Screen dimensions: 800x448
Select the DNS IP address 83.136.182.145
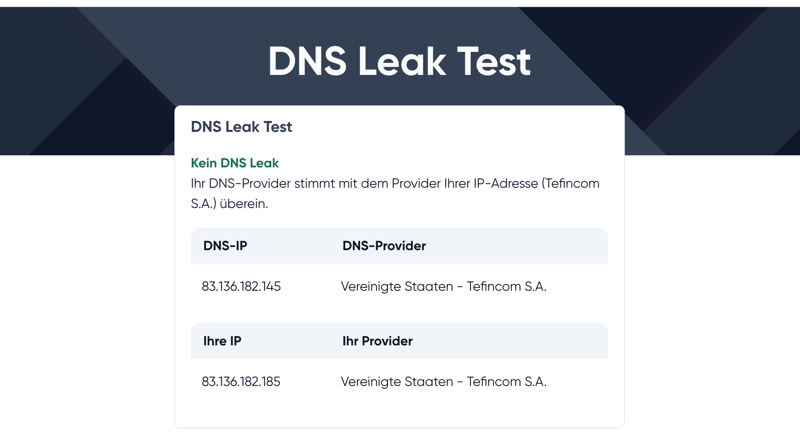[x=241, y=287]
